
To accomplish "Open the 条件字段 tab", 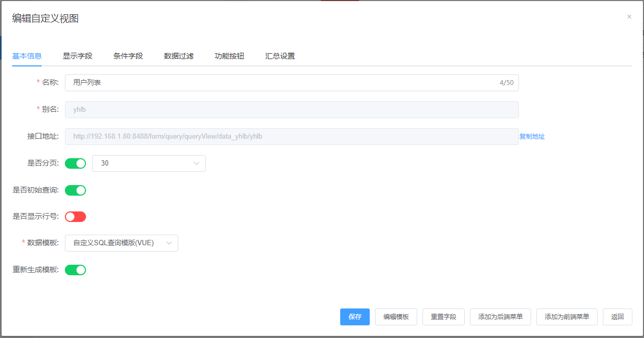I will 128,56.
